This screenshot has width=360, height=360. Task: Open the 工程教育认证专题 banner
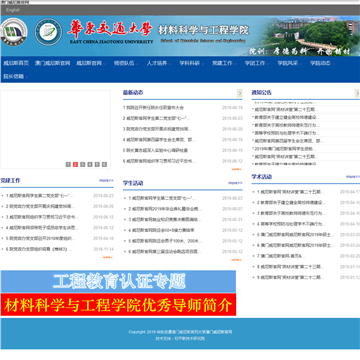coord(118,281)
